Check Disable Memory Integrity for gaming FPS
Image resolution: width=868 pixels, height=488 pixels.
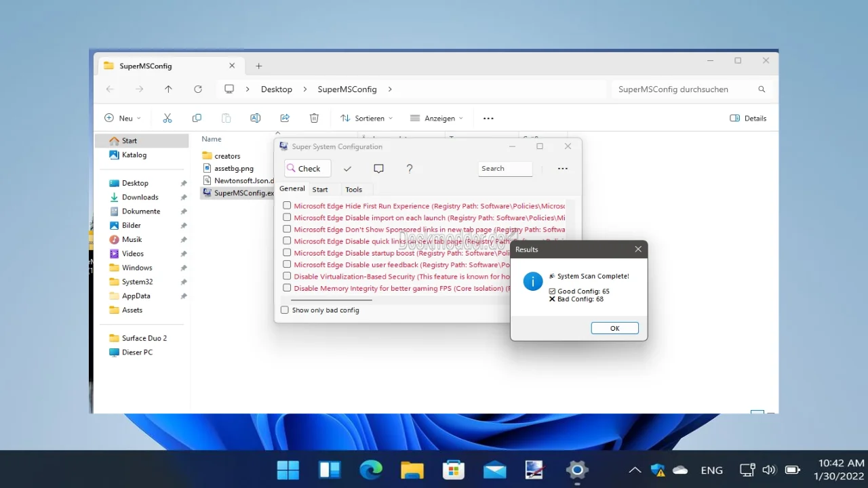[287, 288]
